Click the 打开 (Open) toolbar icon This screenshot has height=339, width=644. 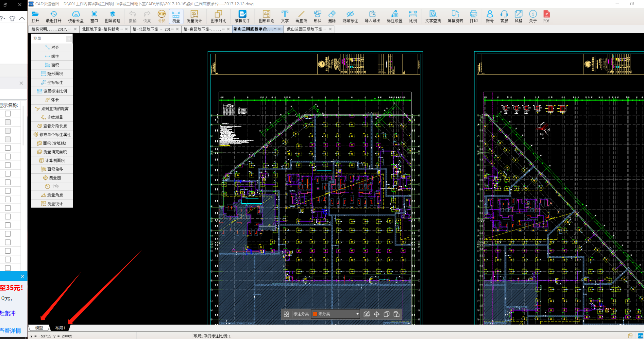click(35, 16)
